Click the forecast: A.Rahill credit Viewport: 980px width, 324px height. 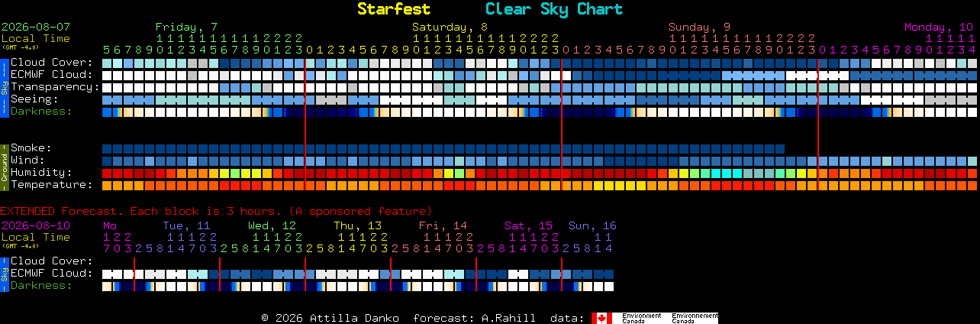pos(474,318)
